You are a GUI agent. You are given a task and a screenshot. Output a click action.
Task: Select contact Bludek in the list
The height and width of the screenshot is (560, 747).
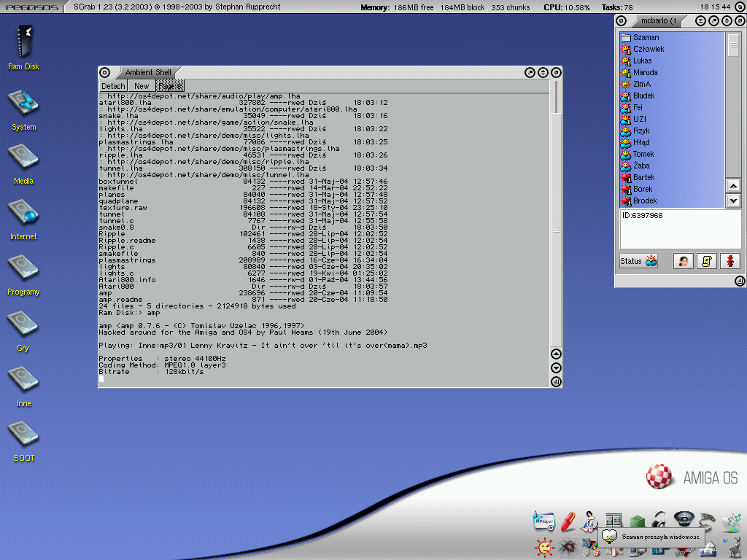[672, 96]
